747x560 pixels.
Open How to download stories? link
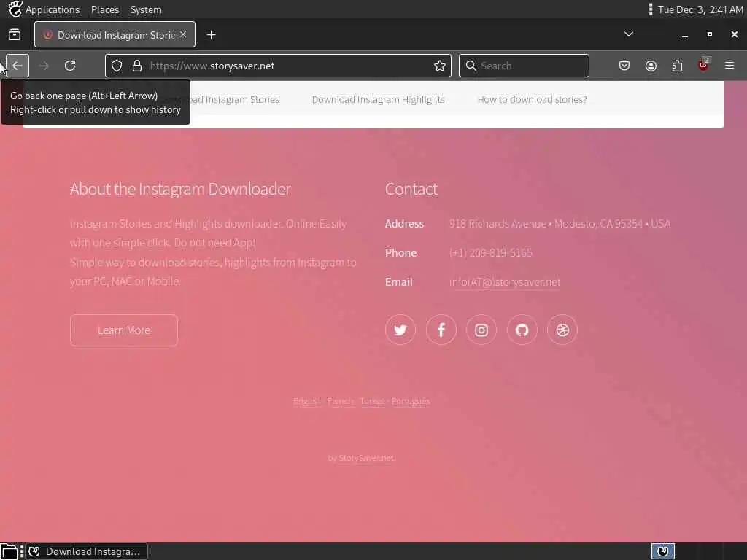pyautogui.click(x=532, y=99)
